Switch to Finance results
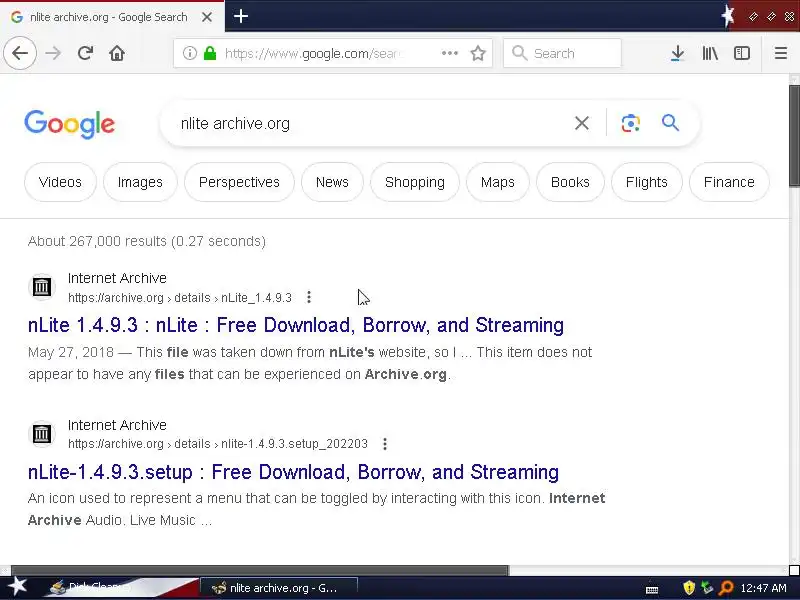This screenshot has height=600, width=800. coord(729,182)
